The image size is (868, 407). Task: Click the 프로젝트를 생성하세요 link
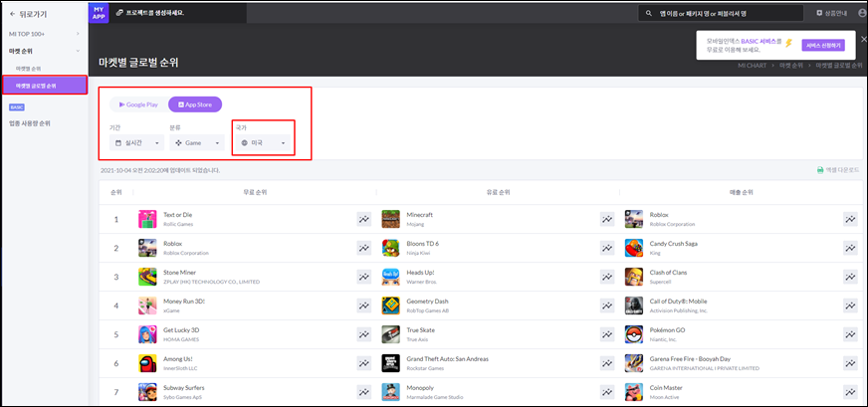[150, 13]
